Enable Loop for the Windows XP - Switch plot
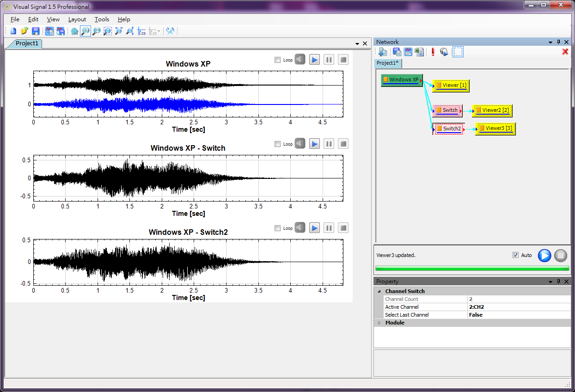This screenshot has width=575, height=392. [x=277, y=144]
